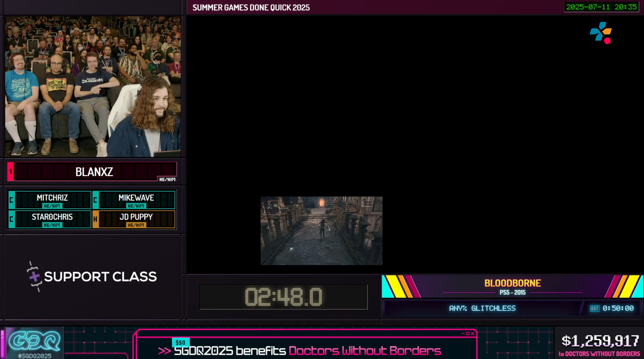Click the HE/HIM tag under JD PUPPY
The width and height of the screenshot is (644, 359).
pyautogui.click(x=136, y=225)
